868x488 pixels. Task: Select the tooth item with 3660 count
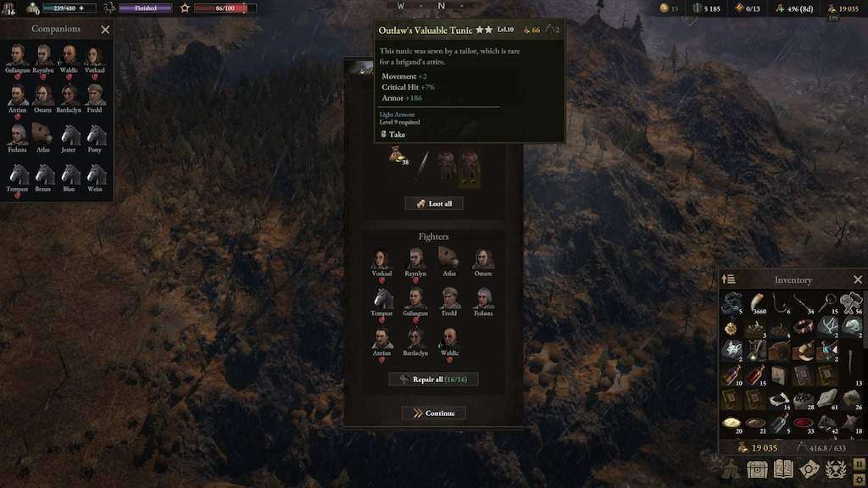click(757, 304)
